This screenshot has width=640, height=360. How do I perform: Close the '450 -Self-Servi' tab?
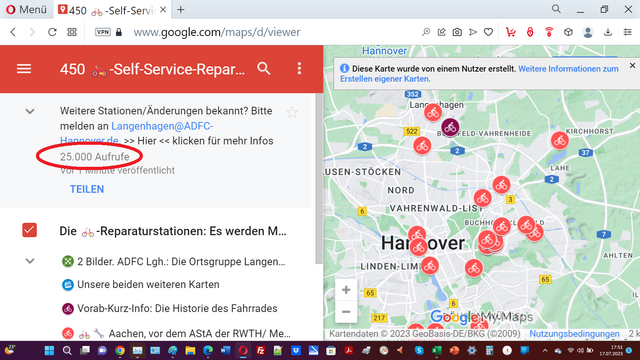pyautogui.click(x=163, y=10)
